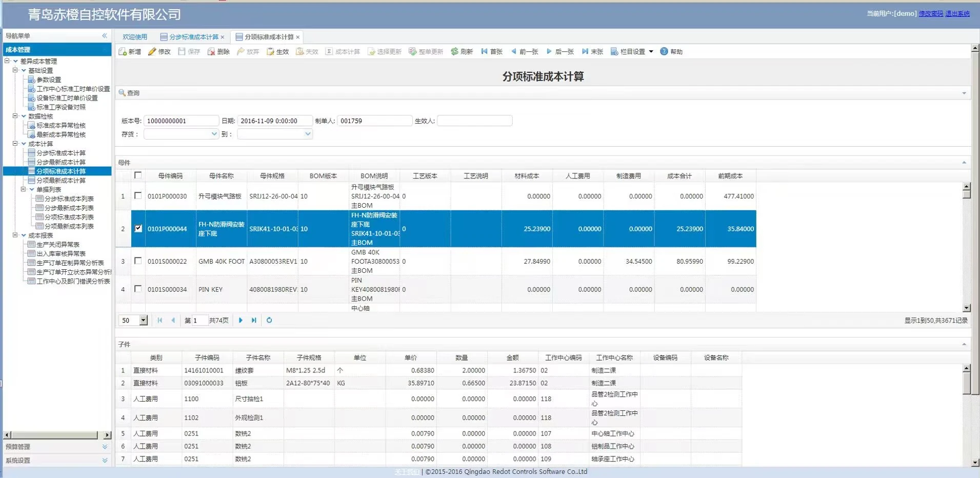Check the row 0101P000030 checkbox
Viewport: 980px width, 478px height.
click(138, 196)
